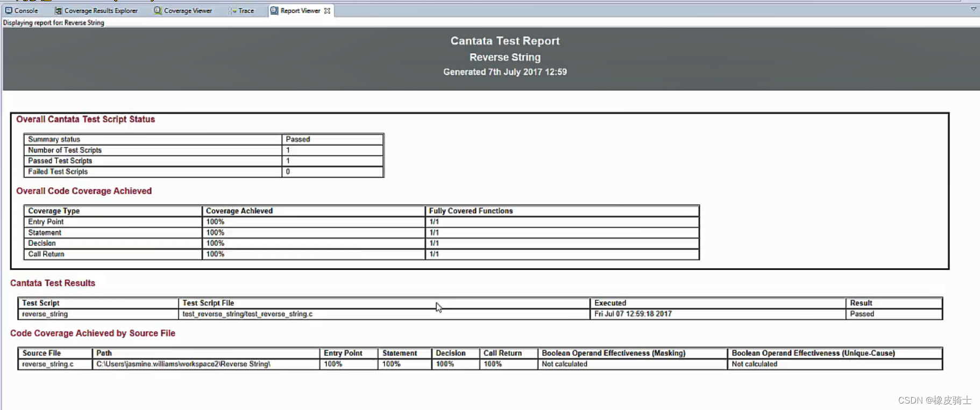The width and height of the screenshot is (980, 410).
Task: Click the 'Passed' summary status value
Action: (x=332, y=139)
